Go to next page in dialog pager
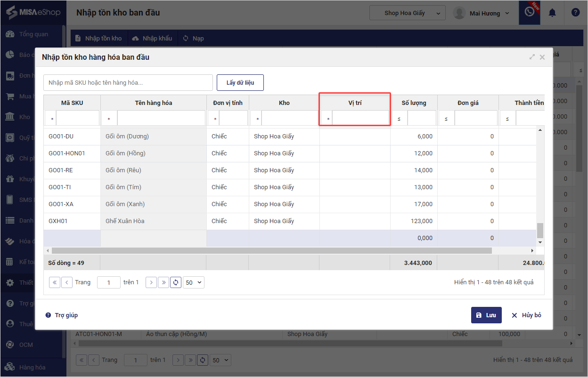 click(x=151, y=282)
